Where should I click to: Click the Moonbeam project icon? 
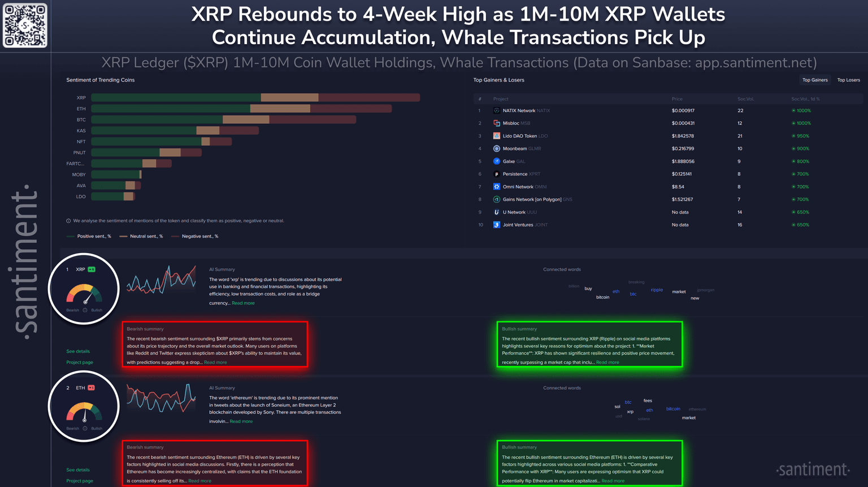[x=496, y=149]
